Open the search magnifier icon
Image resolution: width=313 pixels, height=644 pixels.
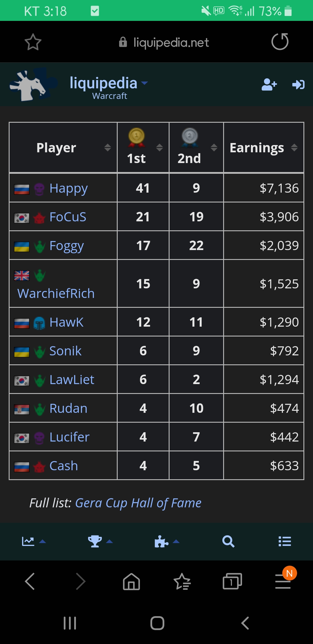(x=228, y=541)
